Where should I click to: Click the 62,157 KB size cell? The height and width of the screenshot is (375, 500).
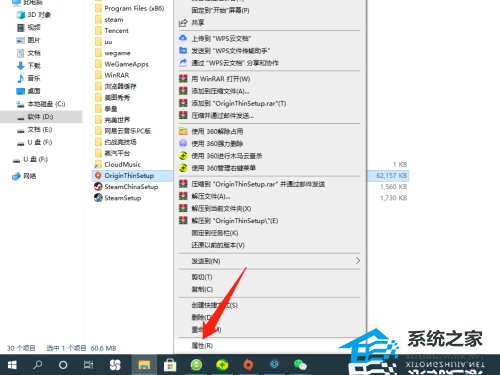point(392,175)
